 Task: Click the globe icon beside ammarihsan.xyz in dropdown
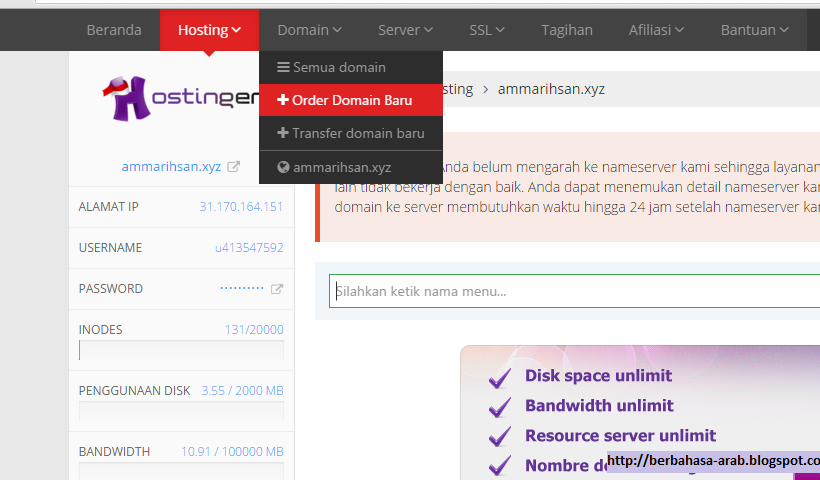click(284, 168)
